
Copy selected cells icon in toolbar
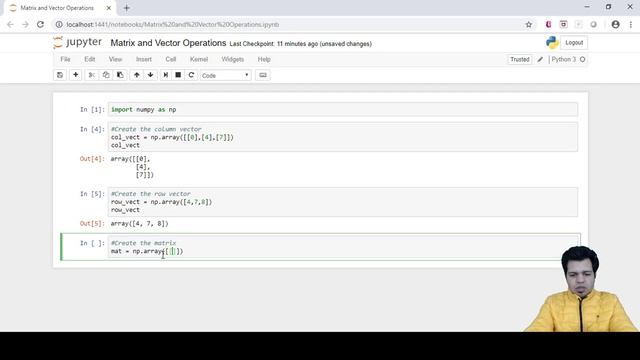tap(106, 75)
